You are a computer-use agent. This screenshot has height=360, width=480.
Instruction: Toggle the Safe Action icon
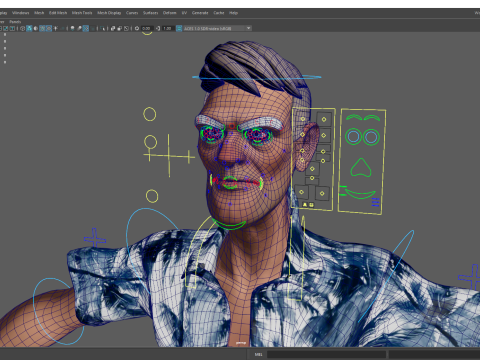(6, 28)
